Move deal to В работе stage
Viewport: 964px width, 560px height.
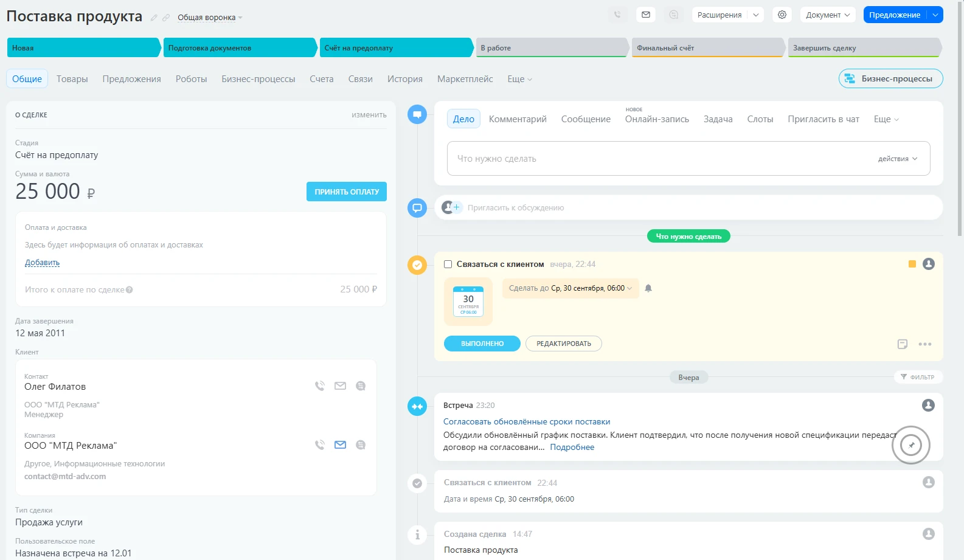click(552, 47)
